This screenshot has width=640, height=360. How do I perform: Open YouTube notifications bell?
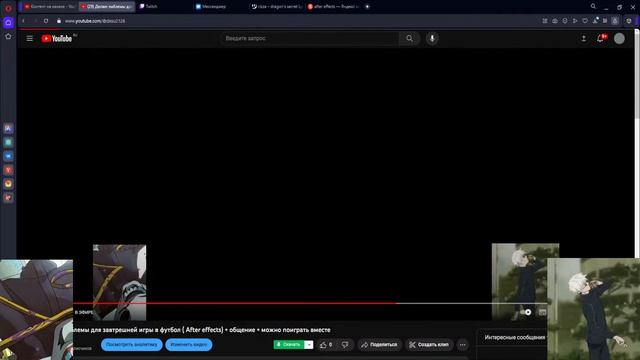pyautogui.click(x=600, y=38)
